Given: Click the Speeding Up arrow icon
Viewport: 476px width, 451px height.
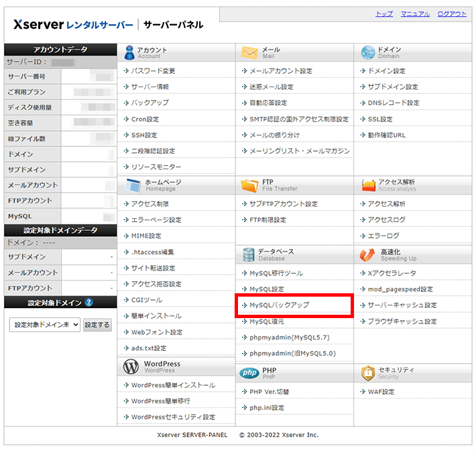Looking at the screenshot, I should [367, 254].
